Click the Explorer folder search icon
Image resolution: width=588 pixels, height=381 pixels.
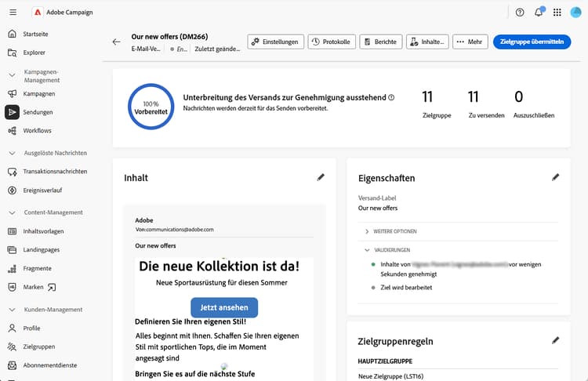(13, 53)
